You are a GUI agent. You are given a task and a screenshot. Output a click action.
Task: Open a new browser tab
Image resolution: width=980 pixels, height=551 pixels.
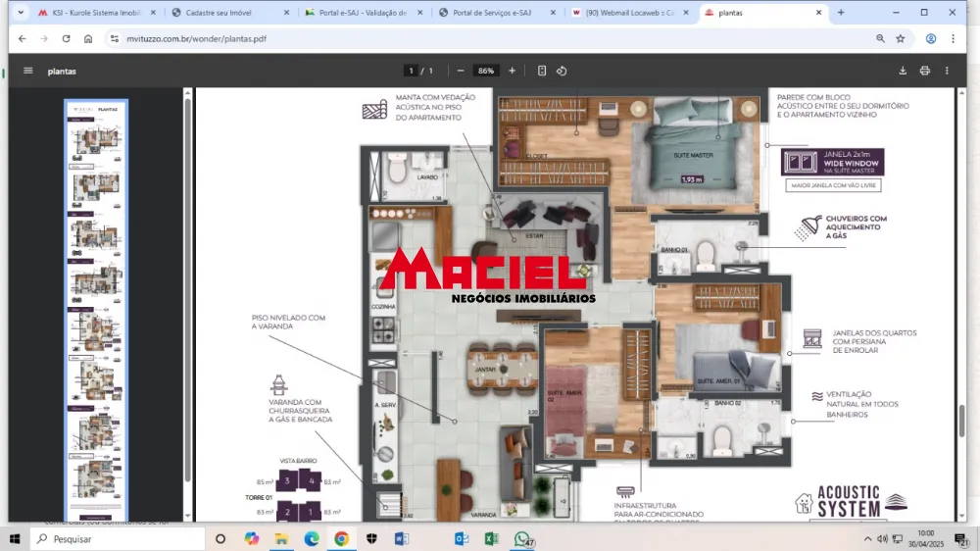point(841,13)
